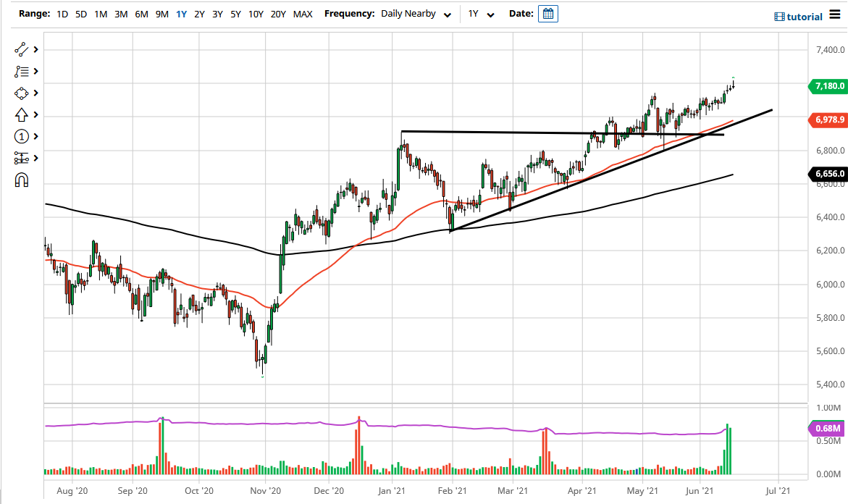Open the annotation list tool
Image resolution: width=848 pixels, height=504 pixels.
tap(20, 71)
